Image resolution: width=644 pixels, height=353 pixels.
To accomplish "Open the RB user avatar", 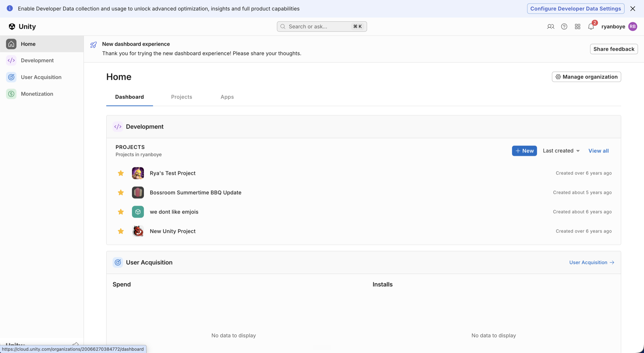I will 633,26.
